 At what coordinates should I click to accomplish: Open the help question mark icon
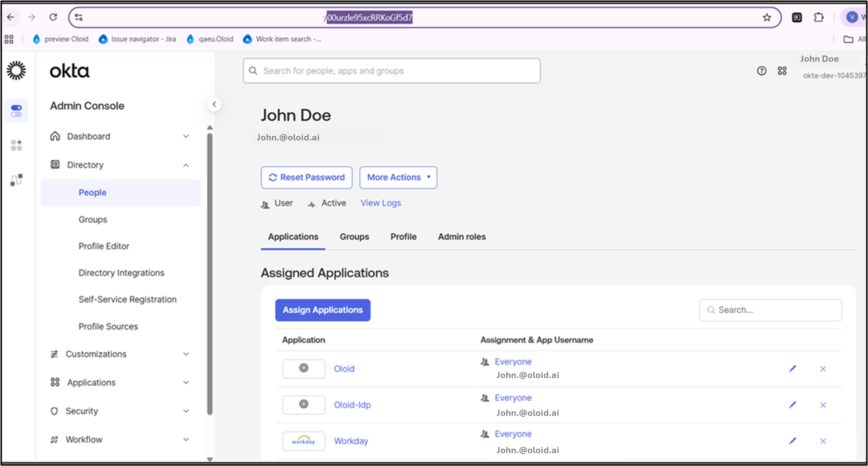tap(762, 71)
